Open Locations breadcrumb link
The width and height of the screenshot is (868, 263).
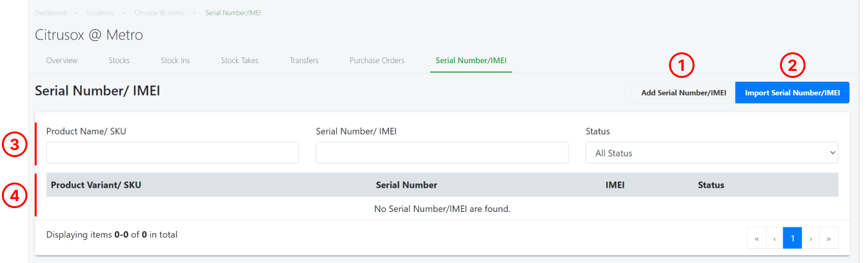pos(100,13)
